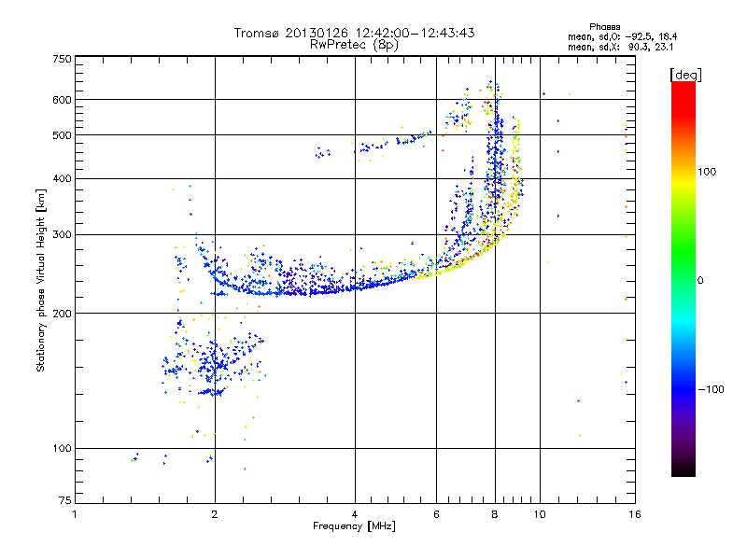This screenshot has width=747, height=560.
Task: Click the y-axis tick label "750"
Action: (62, 59)
